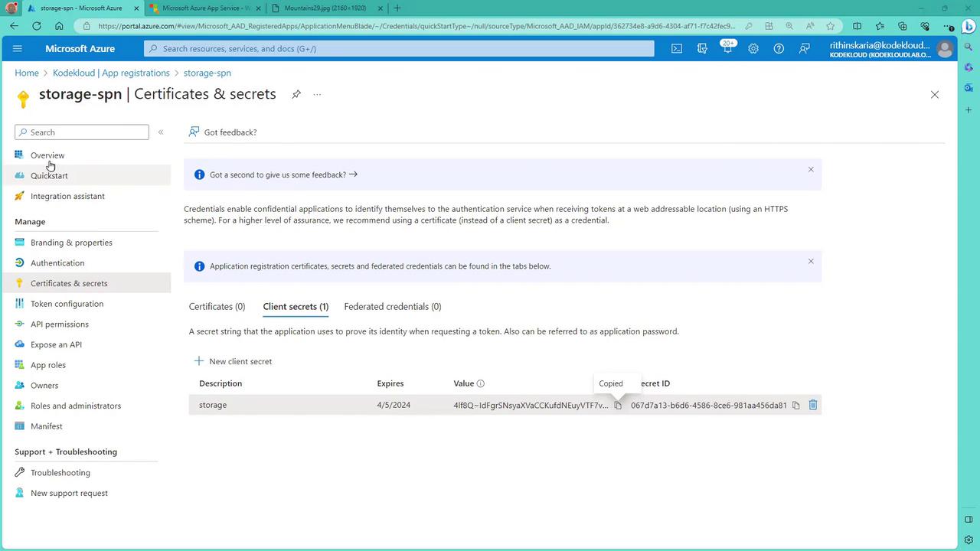Copy the storage client secret value
Image resolution: width=980 pixels, height=551 pixels.
[618, 405]
